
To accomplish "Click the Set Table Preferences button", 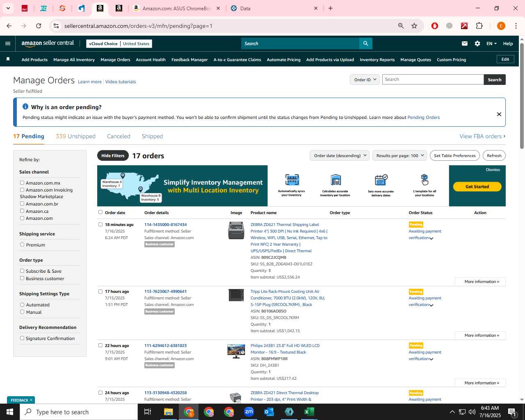I will coord(455,155).
